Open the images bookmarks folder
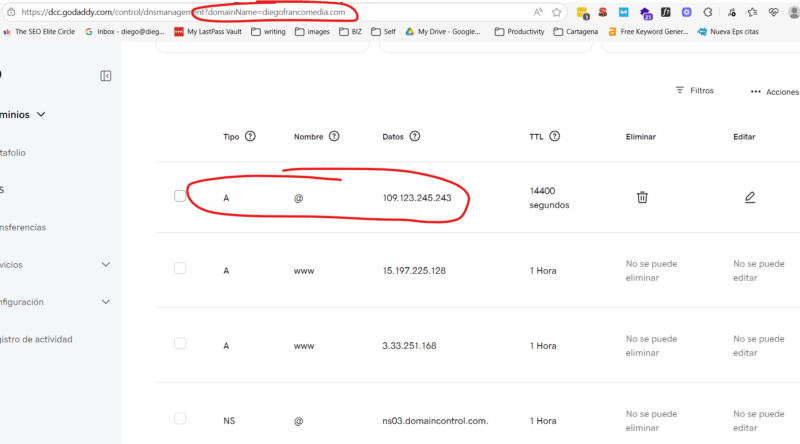 pos(312,32)
